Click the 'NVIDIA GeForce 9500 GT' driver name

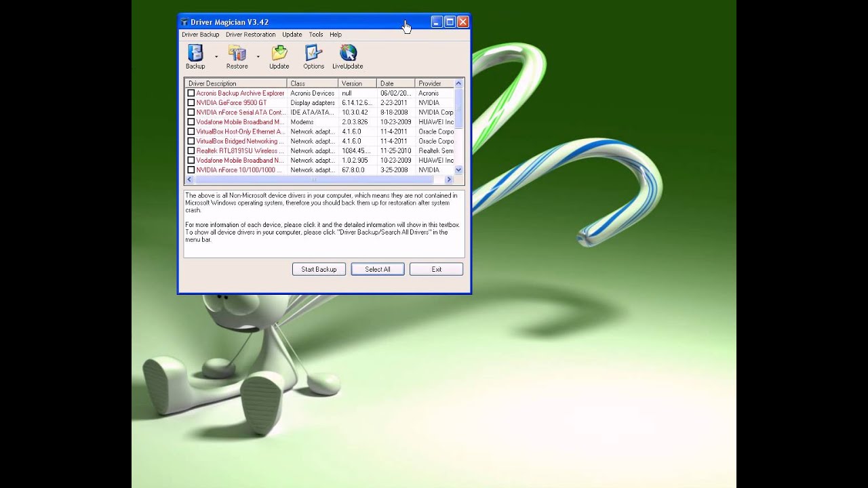pos(231,103)
